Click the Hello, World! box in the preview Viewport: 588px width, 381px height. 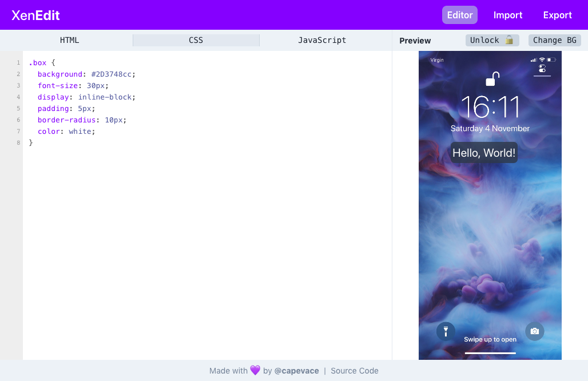(x=484, y=153)
